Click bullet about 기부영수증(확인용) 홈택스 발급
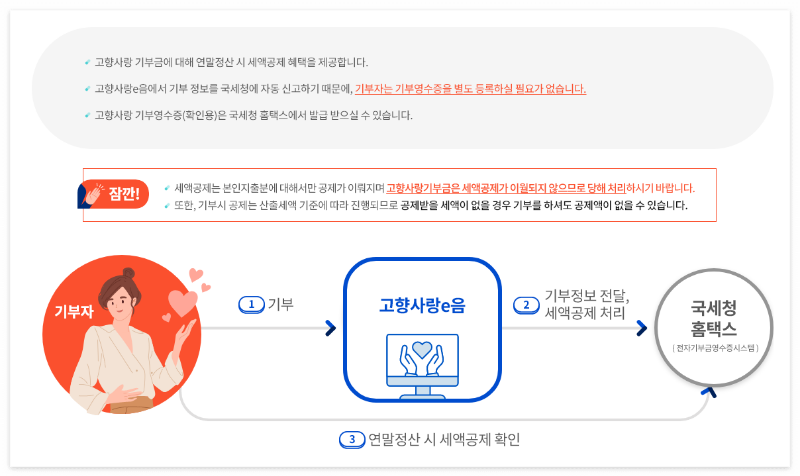The width and height of the screenshot is (800, 476). click(x=253, y=115)
